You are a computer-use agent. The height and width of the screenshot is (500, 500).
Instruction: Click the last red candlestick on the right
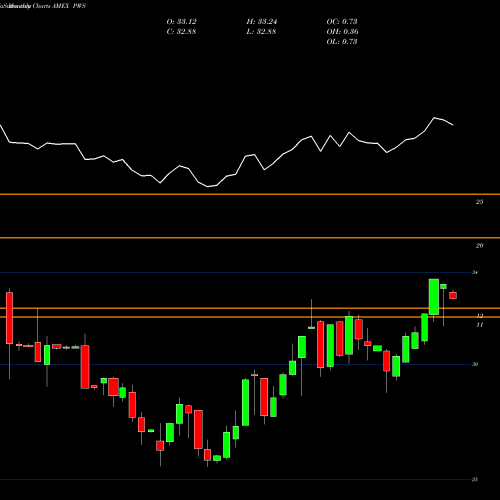[453, 295]
